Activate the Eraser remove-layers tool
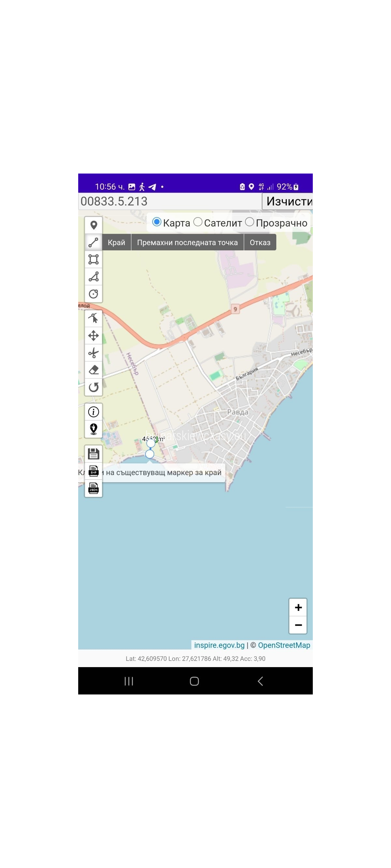The image size is (391, 868). (x=94, y=370)
